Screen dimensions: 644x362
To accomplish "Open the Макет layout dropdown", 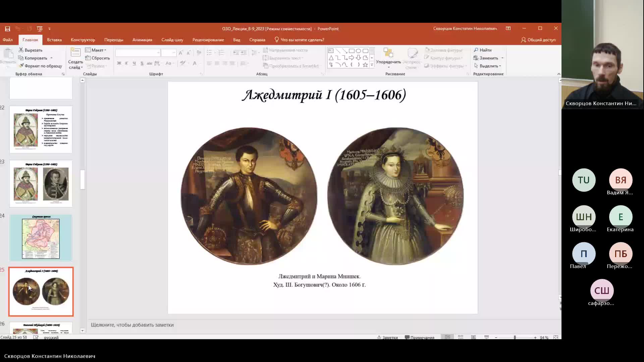I will 96,50.
